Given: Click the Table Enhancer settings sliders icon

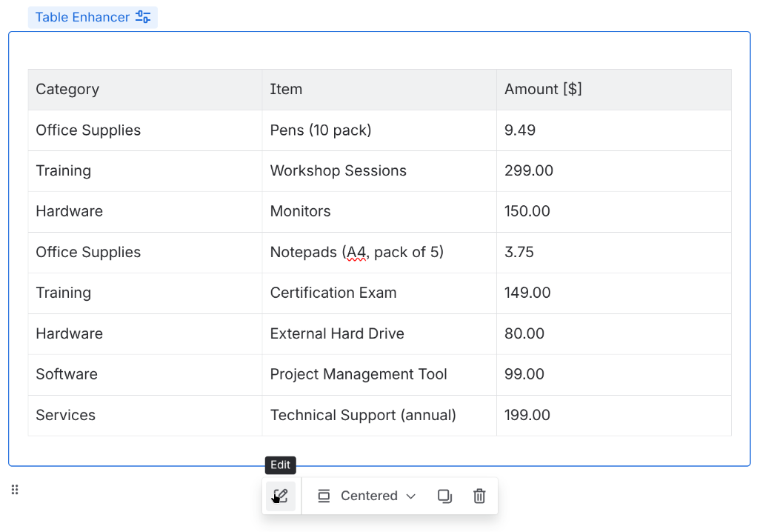Looking at the screenshot, I should pyautogui.click(x=143, y=17).
